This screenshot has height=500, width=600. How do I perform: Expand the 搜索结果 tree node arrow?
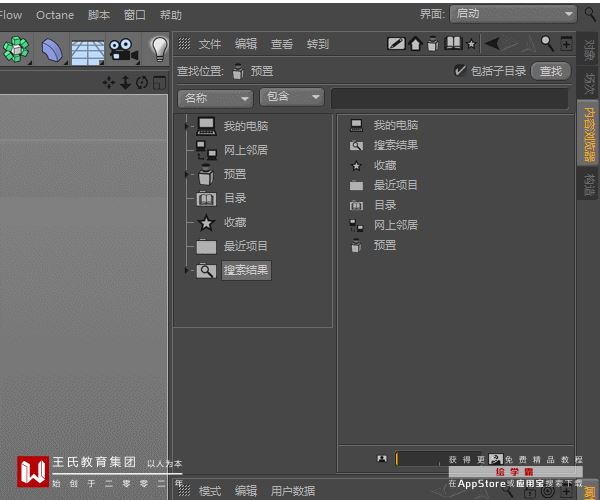point(187,270)
